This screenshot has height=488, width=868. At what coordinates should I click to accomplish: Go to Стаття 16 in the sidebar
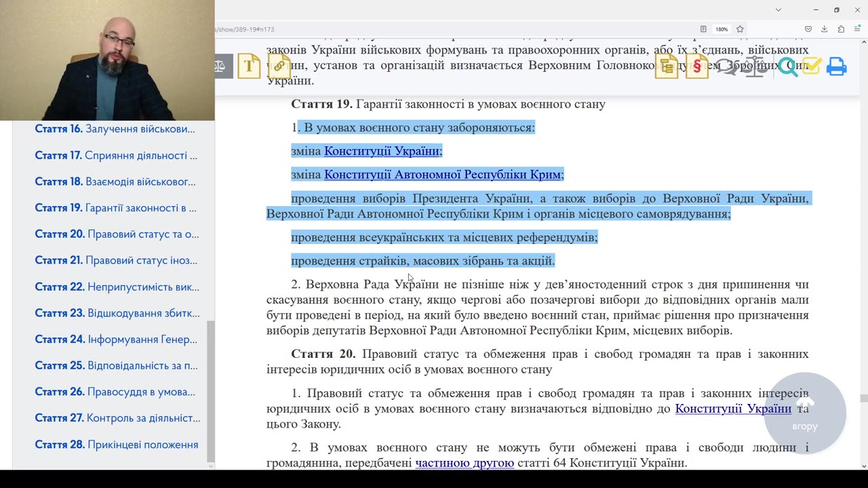click(115, 129)
